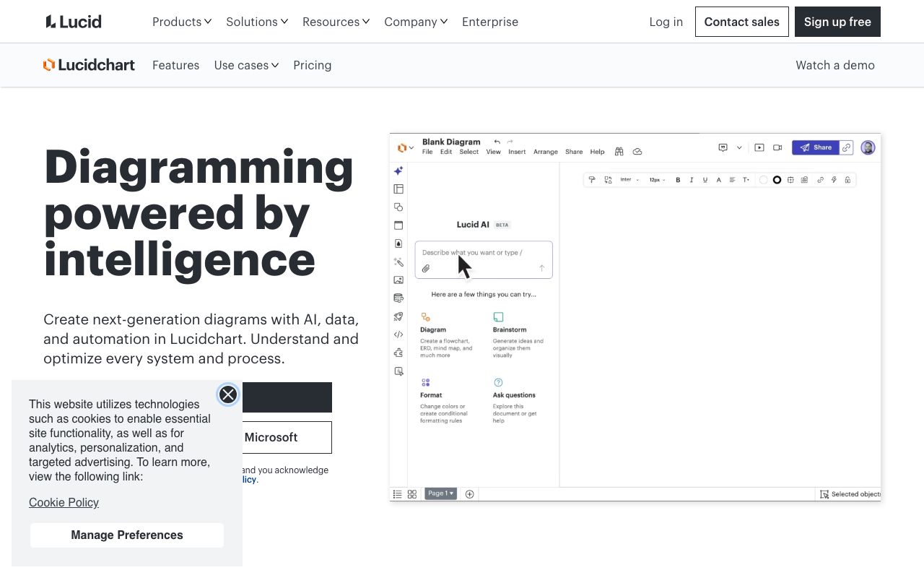
Task: Click the puzzle piece integrations icon
Action: 398,353
